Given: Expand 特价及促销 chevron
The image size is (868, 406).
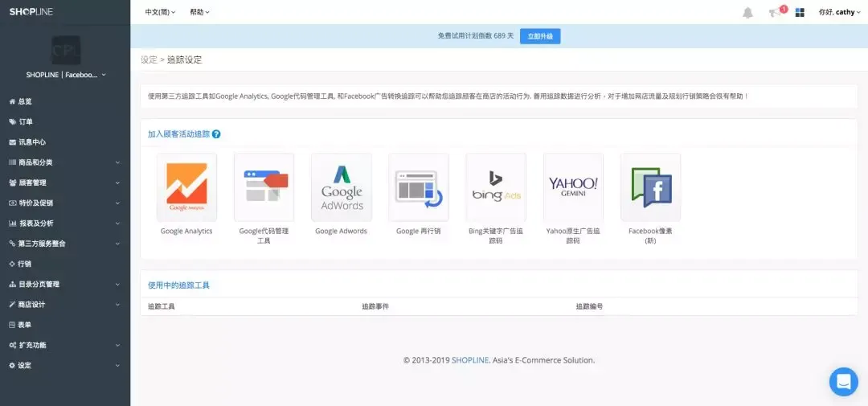Looking at the screenshot, I should (117, 203).
